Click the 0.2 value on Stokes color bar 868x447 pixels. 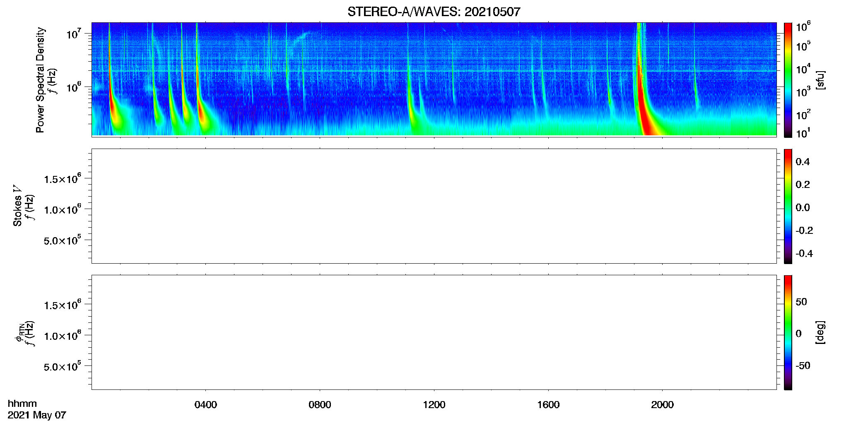(x=803, y=185)
